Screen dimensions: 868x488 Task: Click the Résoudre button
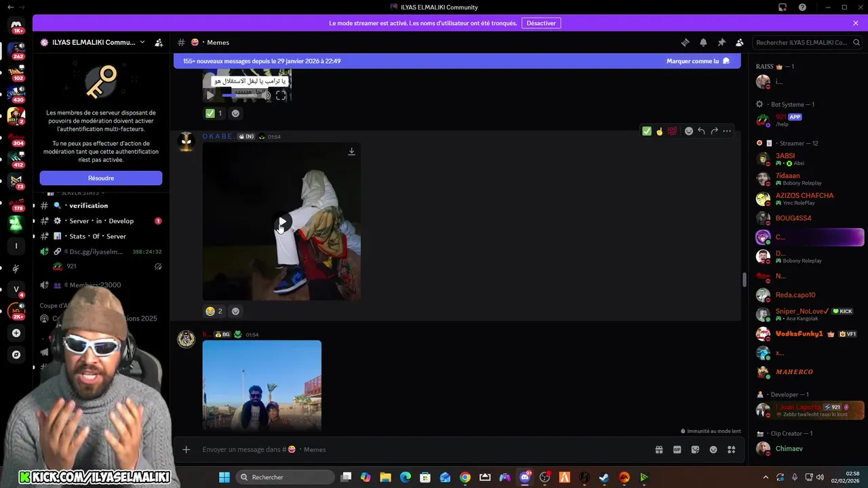tap(100, 178)
